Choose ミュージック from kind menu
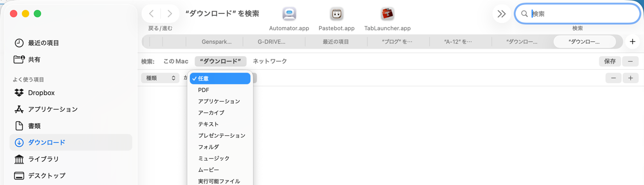The height and width of the screenshot is (185, 644). [220, 159]
